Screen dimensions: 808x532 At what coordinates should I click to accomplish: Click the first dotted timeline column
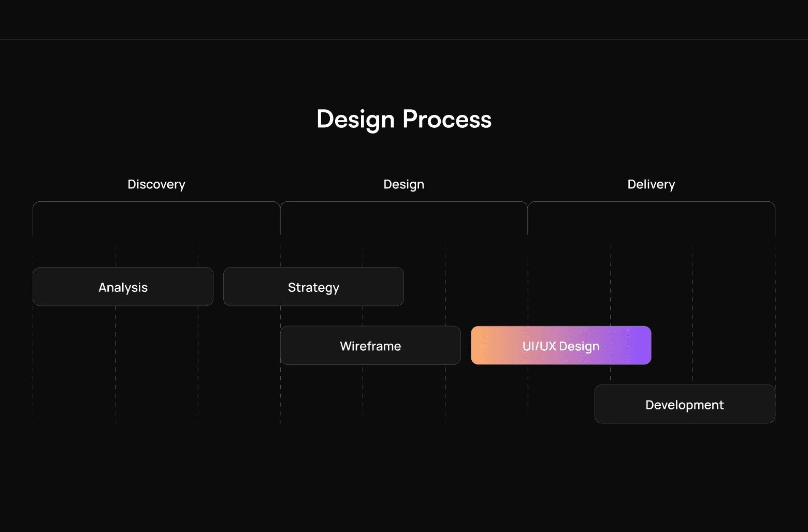[33, 336]
